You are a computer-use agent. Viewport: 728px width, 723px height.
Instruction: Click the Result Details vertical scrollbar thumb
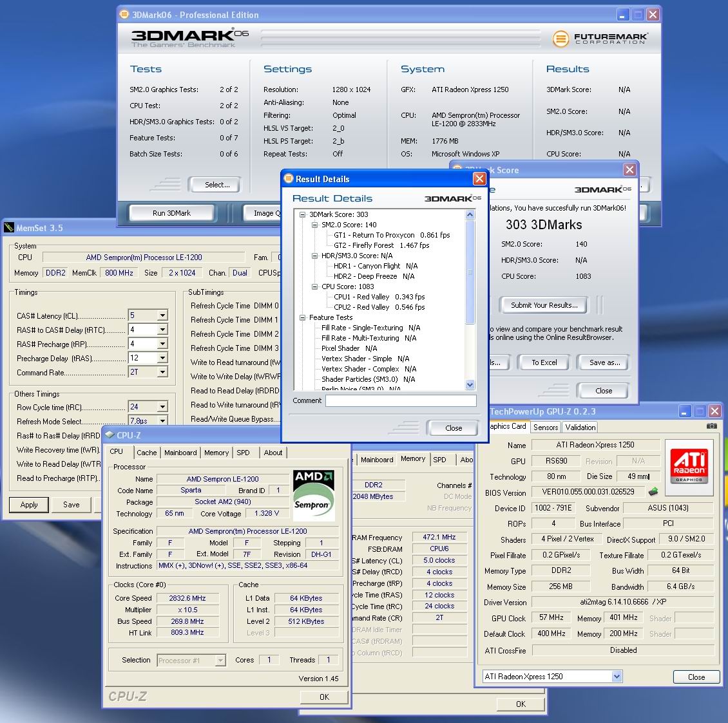pyautogui.click(x=470, y=272)
